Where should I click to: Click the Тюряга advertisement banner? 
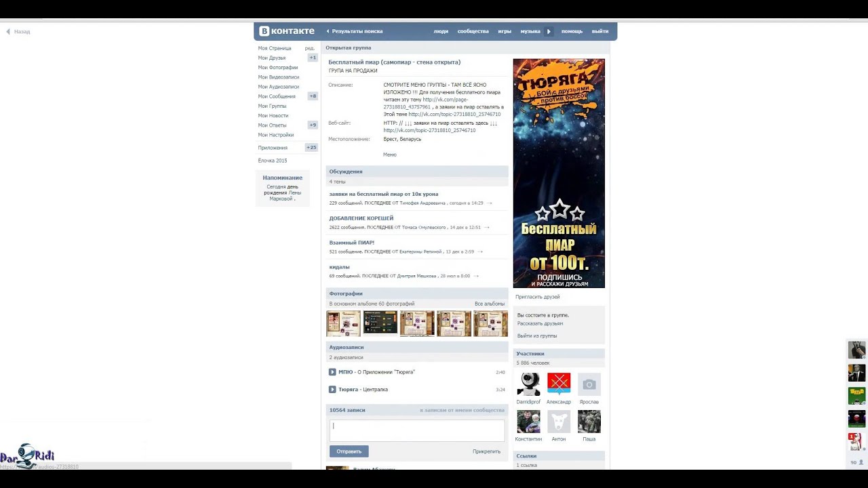click(559, 174)
